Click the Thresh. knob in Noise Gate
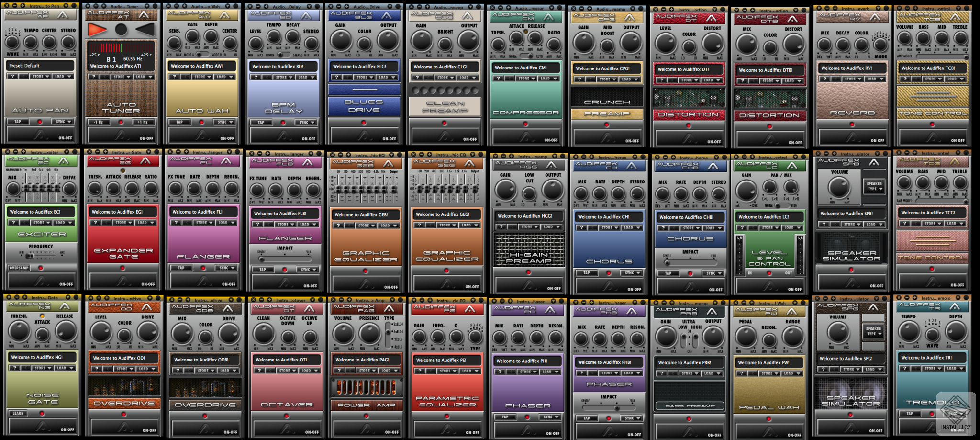 click(x=19, y=331)
